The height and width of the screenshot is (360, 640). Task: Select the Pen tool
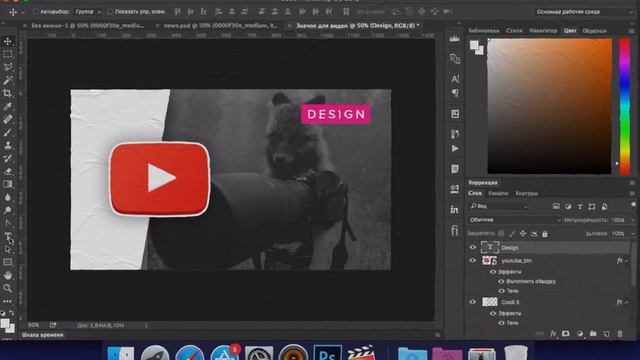coord(7,223)
